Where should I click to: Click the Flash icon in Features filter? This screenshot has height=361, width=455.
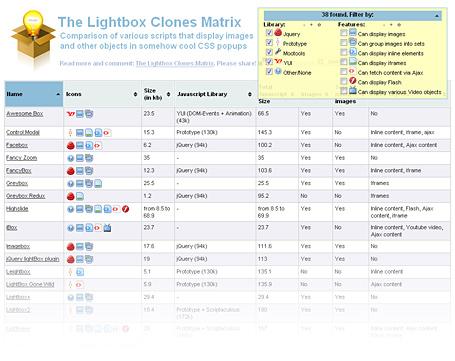coord(353,81)
